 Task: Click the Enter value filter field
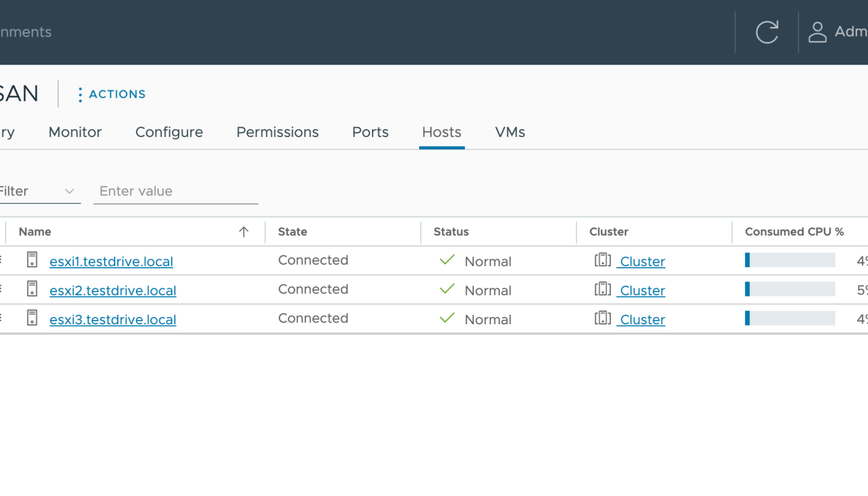175,192
